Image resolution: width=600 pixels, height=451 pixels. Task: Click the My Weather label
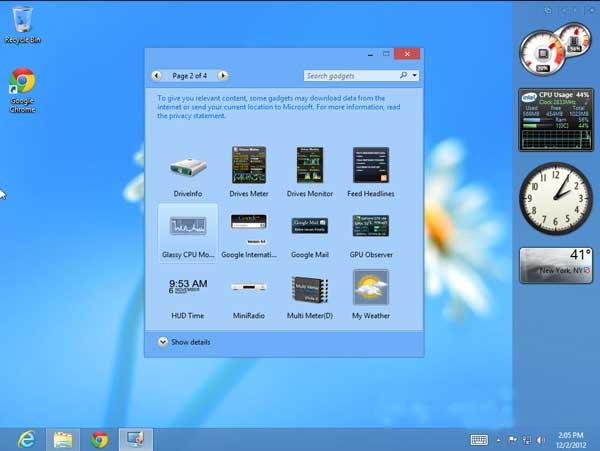coord(371,316)
